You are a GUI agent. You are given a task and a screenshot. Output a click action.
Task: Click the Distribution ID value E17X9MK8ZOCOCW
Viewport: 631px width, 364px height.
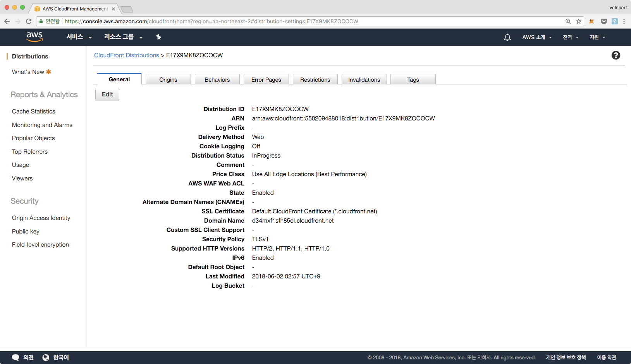tap(280, 109)
